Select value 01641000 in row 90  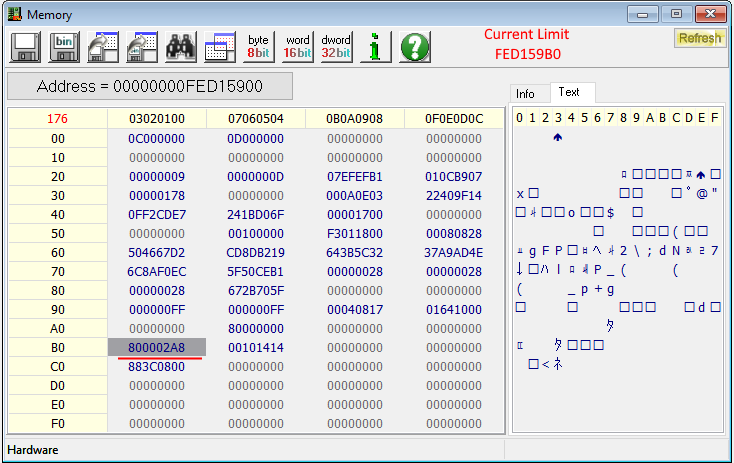(454, 309)
